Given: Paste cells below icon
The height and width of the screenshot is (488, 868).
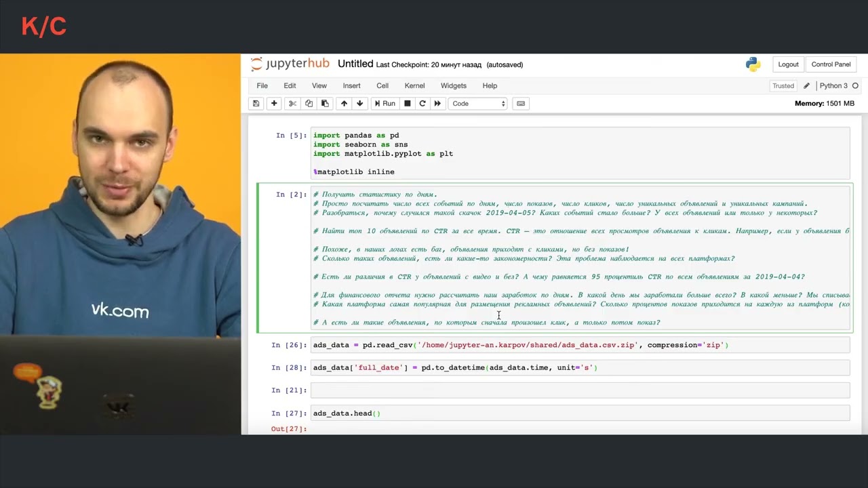Looking at the screenshot, I should pos(325,104).
